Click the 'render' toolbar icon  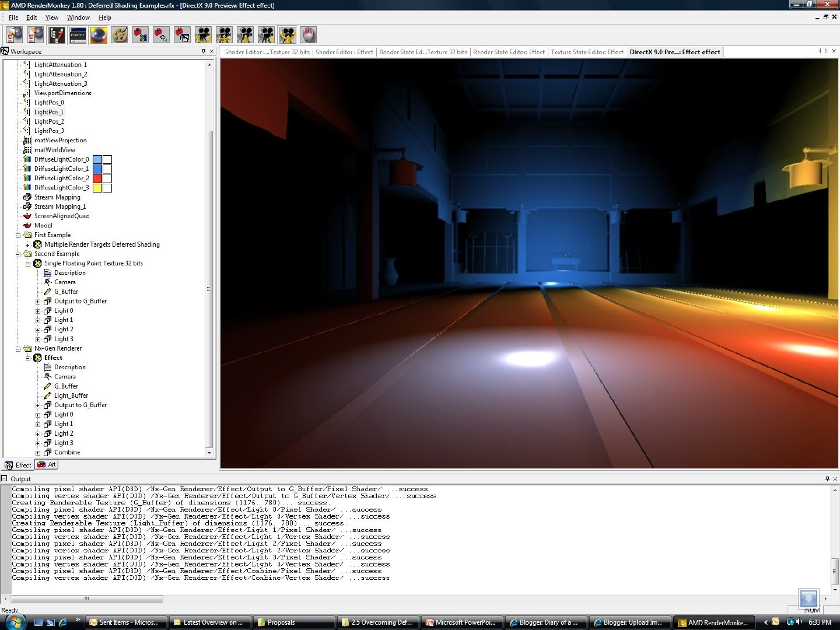coord(78,35)
